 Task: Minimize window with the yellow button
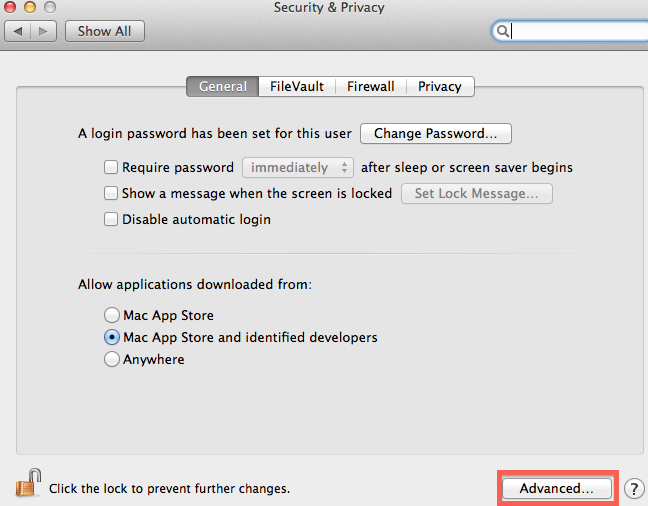(x=30, y=7)
